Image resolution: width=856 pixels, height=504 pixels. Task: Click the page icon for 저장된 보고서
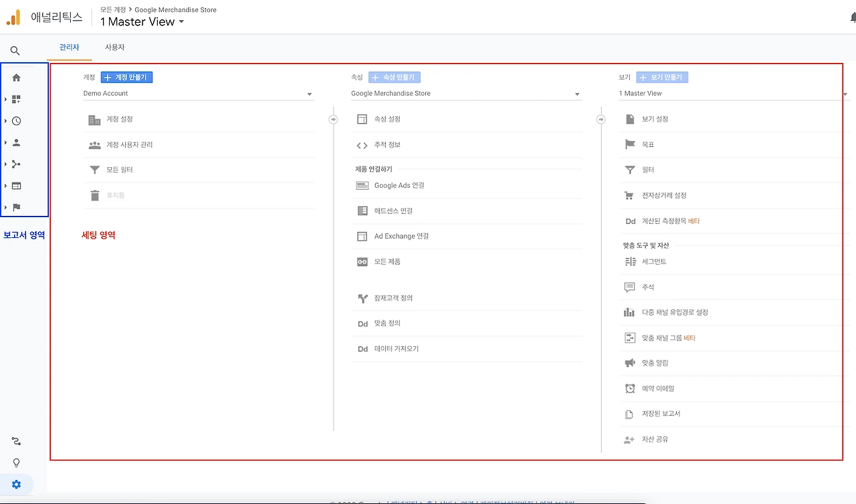pos(629,414)
